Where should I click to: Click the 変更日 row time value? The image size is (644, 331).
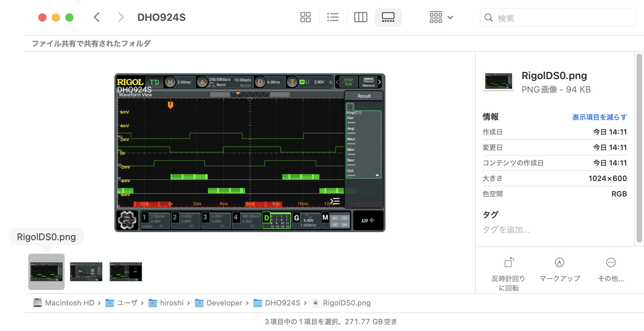(x=610, y=147)
